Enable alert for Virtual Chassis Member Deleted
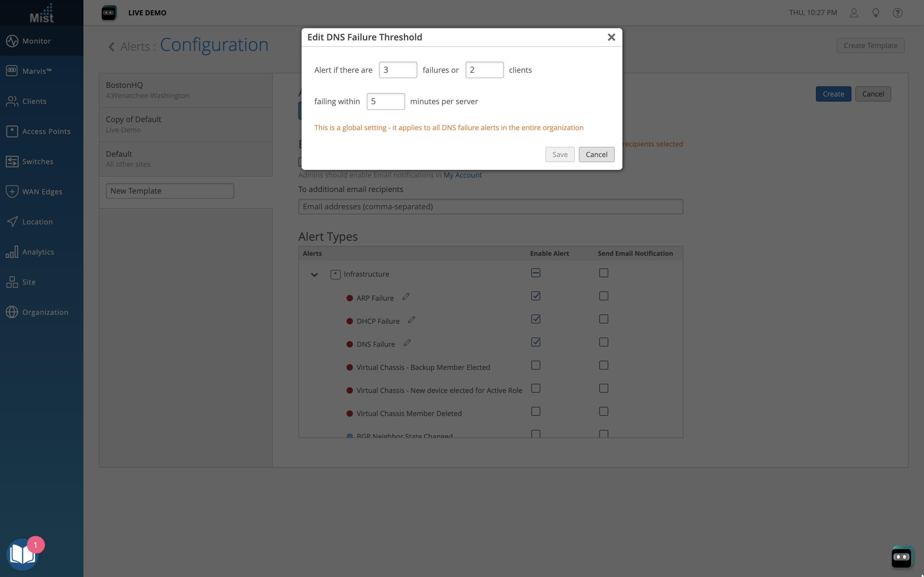This screenshot has height=577, width=924. [x=536, y=411]
